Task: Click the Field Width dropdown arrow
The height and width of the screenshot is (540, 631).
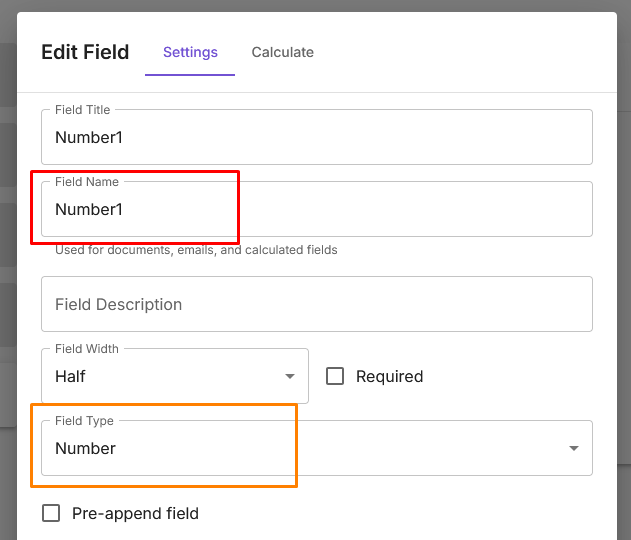Action: [290, 377]
